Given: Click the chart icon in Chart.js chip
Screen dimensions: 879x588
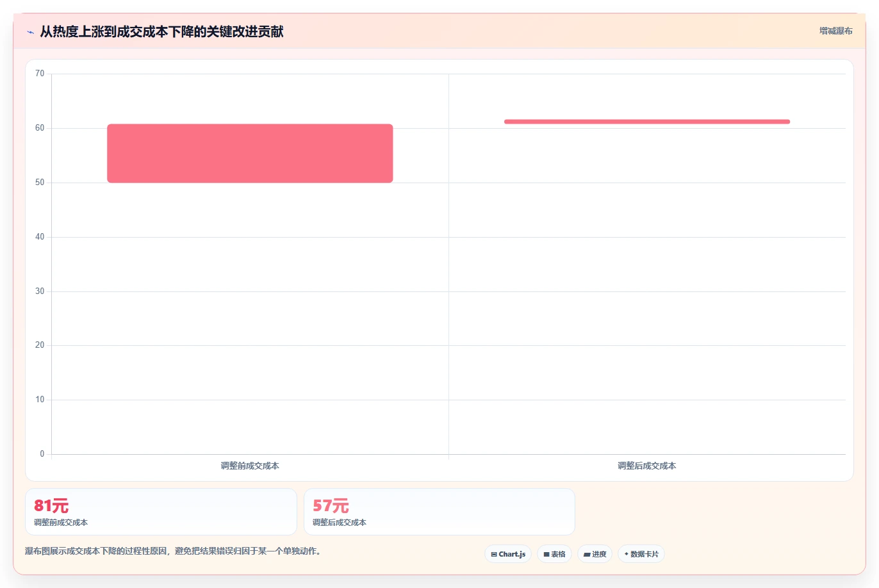Looking at the screenshot, I should [x=494, y=555].
